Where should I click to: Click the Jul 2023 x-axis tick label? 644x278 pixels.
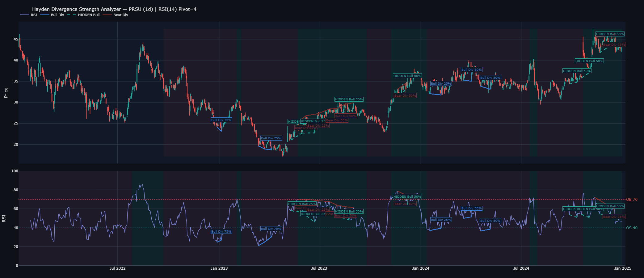(319, 268)
